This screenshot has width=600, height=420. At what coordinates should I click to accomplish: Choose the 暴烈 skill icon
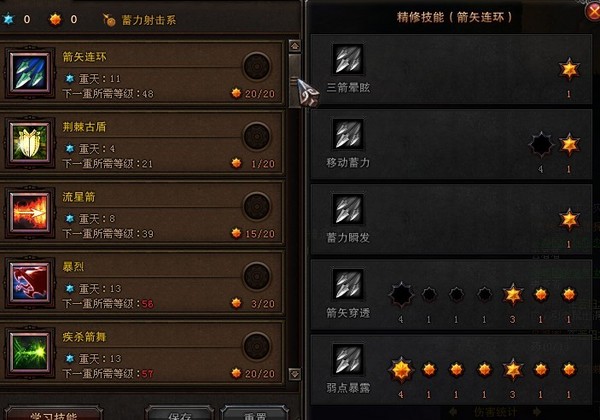(x=30, y=283)
